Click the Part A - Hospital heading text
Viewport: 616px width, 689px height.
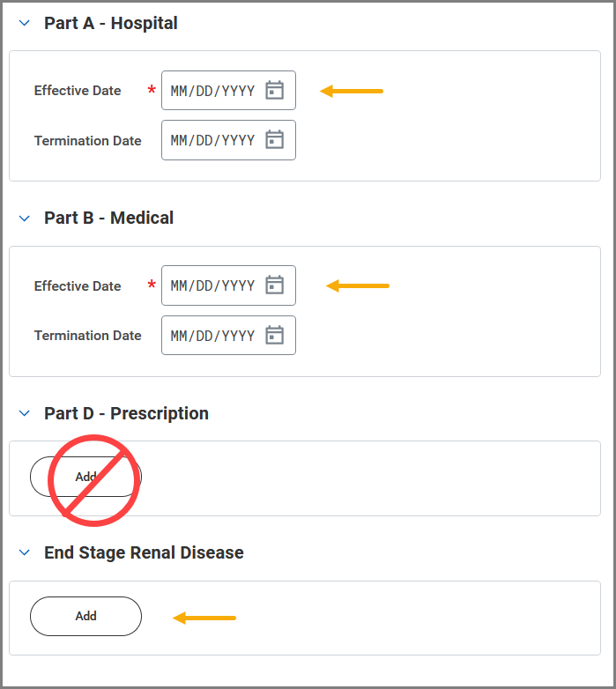[x=111, y=23]
